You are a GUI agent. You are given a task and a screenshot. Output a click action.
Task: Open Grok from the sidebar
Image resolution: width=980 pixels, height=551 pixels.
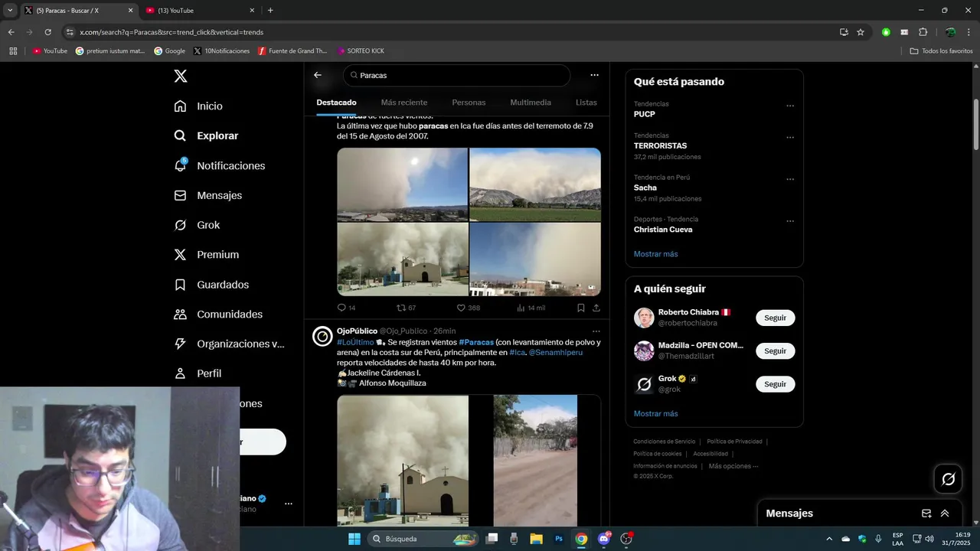tap(197, 225)
